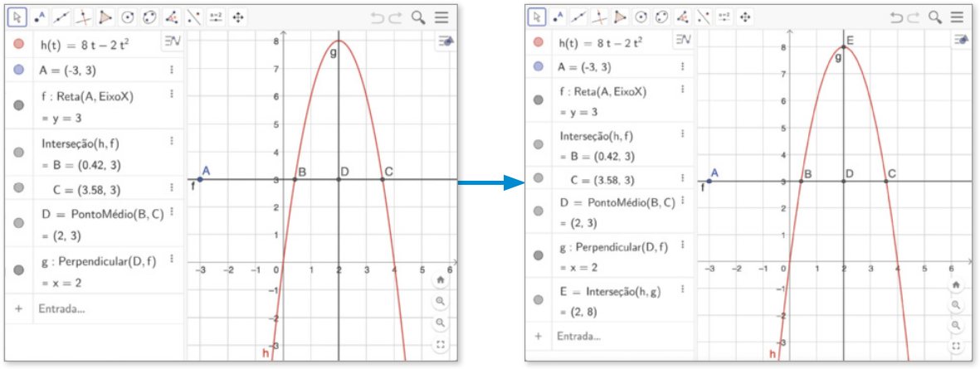Image resolution: width=980 pixels, height=369 pixels.
Task: Select the Angle tool in right window
Action: [x=683, y=17]
